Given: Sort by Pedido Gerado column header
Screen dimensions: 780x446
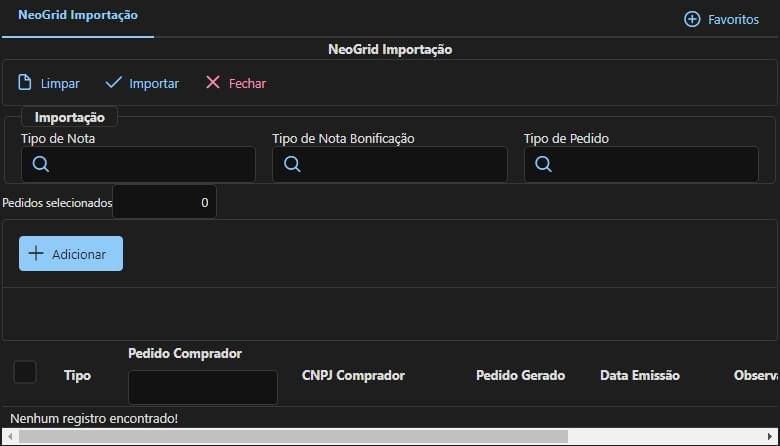Looking at the screenshot, I should click(x=520, y=375).
